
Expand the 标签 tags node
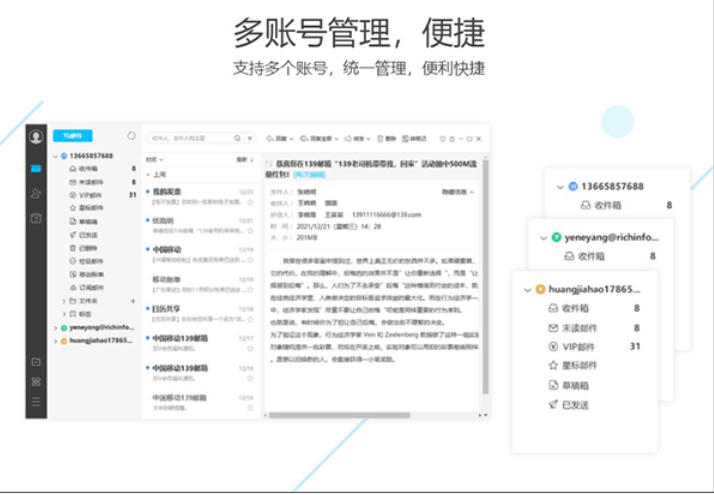[x=64, y=314]
